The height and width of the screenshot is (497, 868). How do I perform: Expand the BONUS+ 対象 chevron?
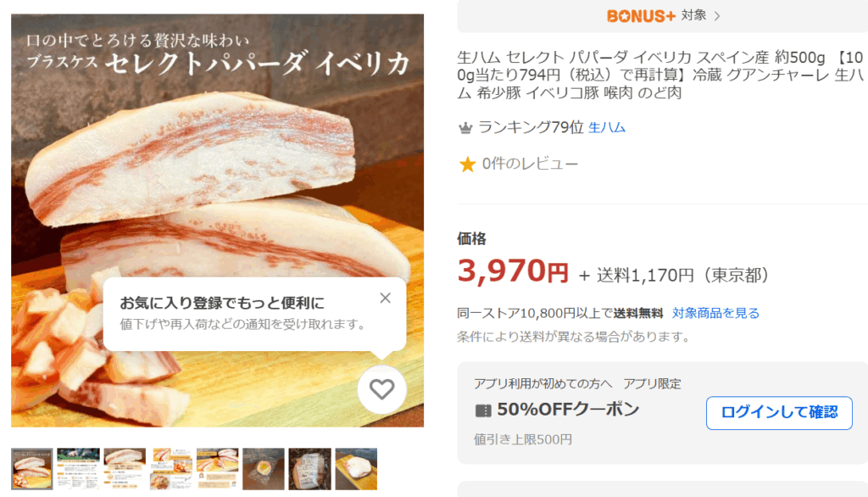tap(717, 16)
